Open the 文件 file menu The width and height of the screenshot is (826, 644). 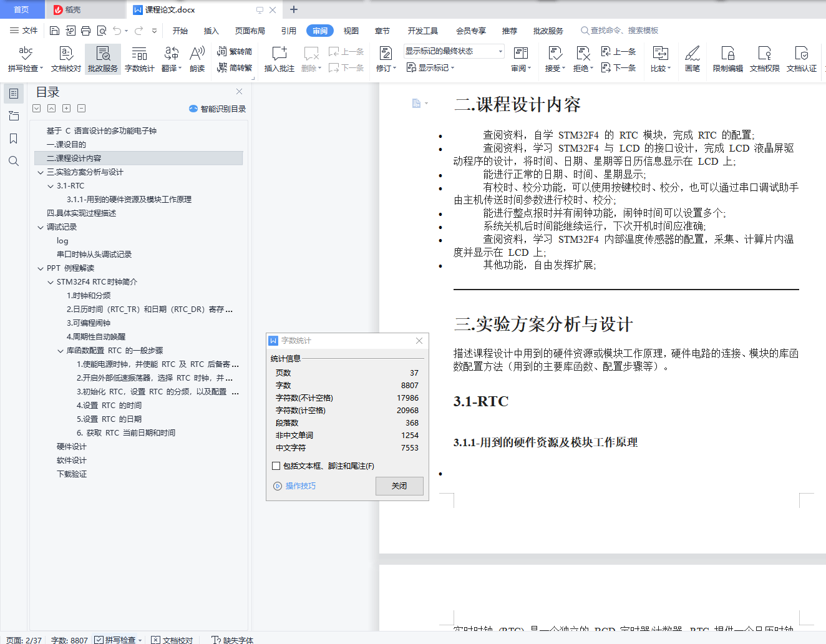click(x=24, y=31)
